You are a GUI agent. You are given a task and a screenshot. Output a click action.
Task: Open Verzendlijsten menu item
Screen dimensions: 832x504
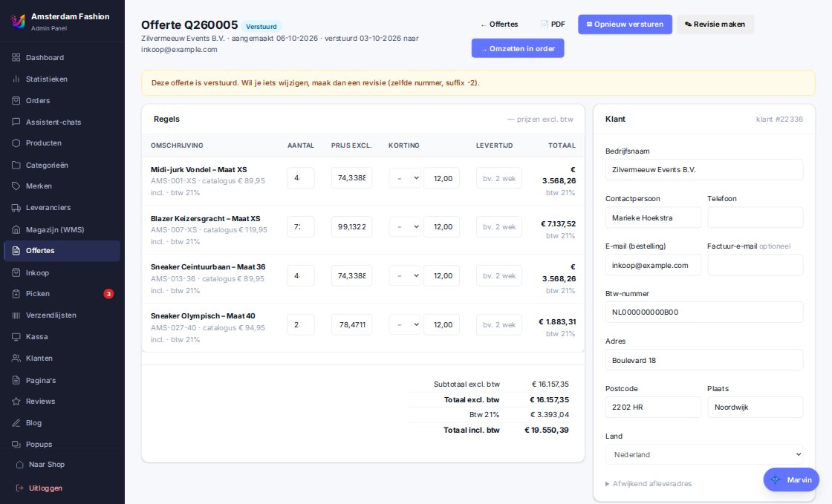tap(62, 315)
